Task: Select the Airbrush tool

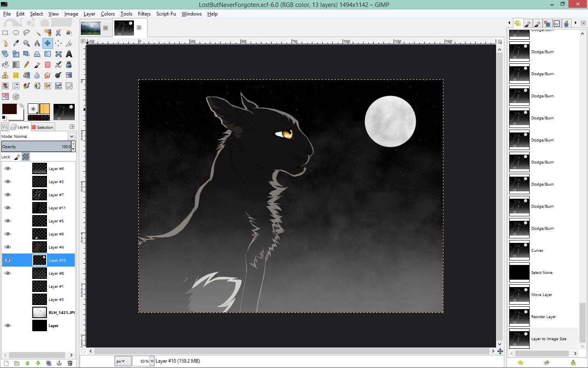Action: (58, 65)
